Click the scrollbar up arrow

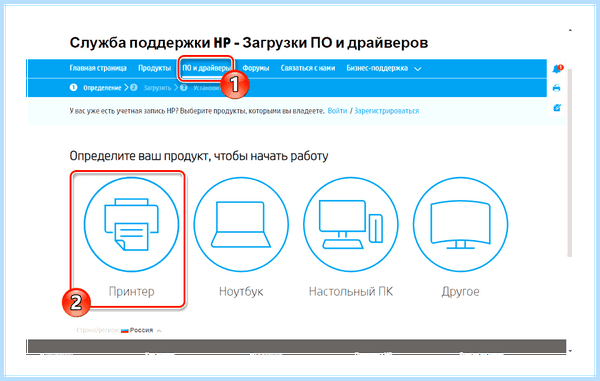(570, 30)
